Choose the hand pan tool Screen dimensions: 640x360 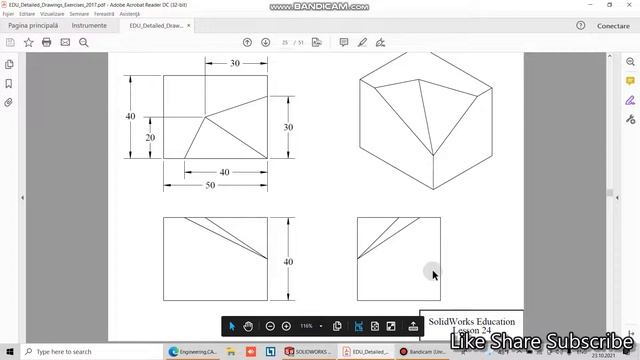tap(248, 326)
